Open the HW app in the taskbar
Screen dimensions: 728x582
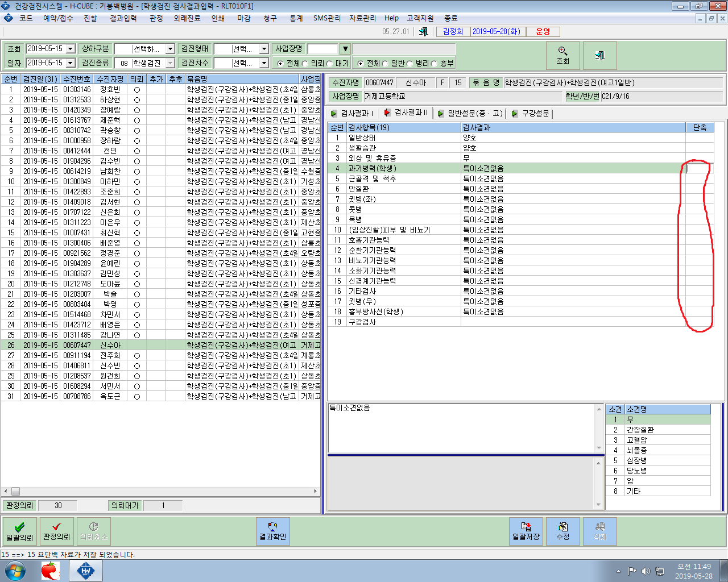[x=86, y=571]
